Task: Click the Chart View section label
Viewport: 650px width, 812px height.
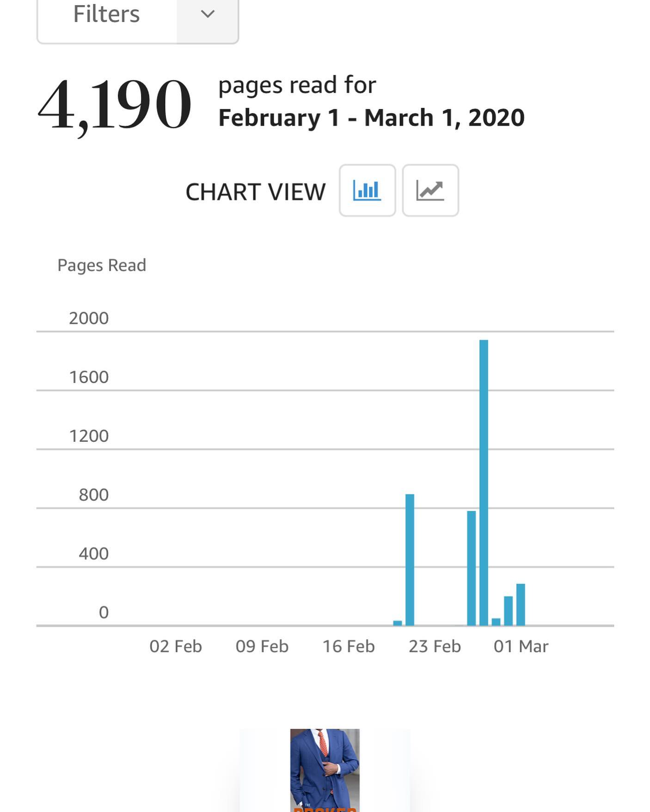Action: tap(255, 191)
